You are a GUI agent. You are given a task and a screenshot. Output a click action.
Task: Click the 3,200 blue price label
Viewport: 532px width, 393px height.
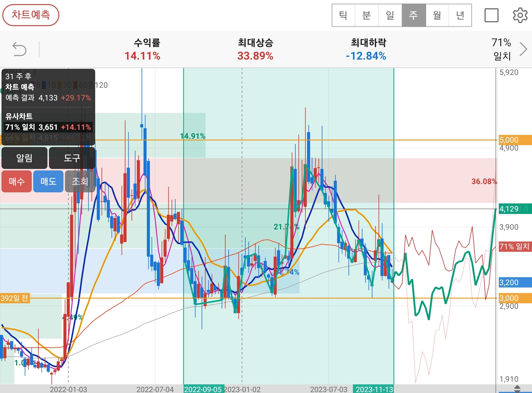pos(515,282)
